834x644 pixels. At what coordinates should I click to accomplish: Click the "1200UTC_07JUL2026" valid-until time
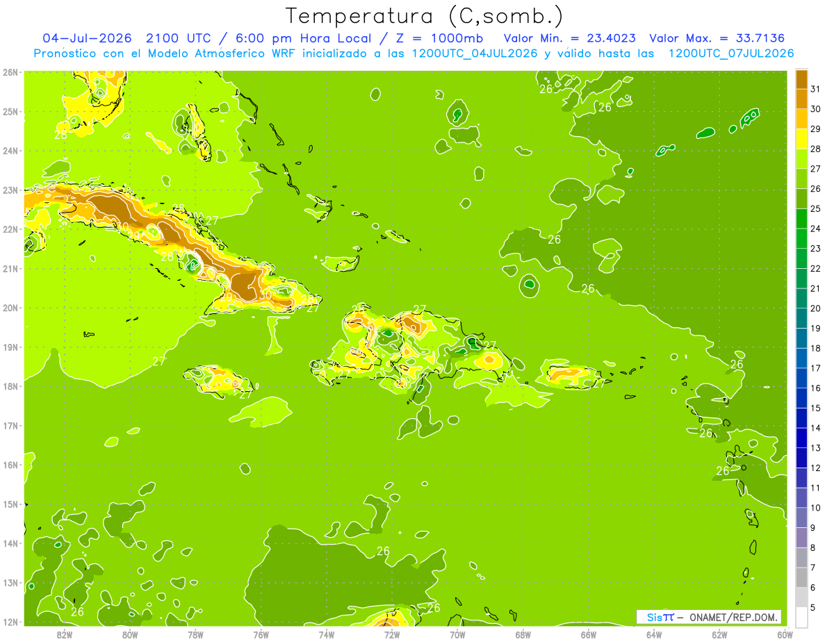click(731, 53)
